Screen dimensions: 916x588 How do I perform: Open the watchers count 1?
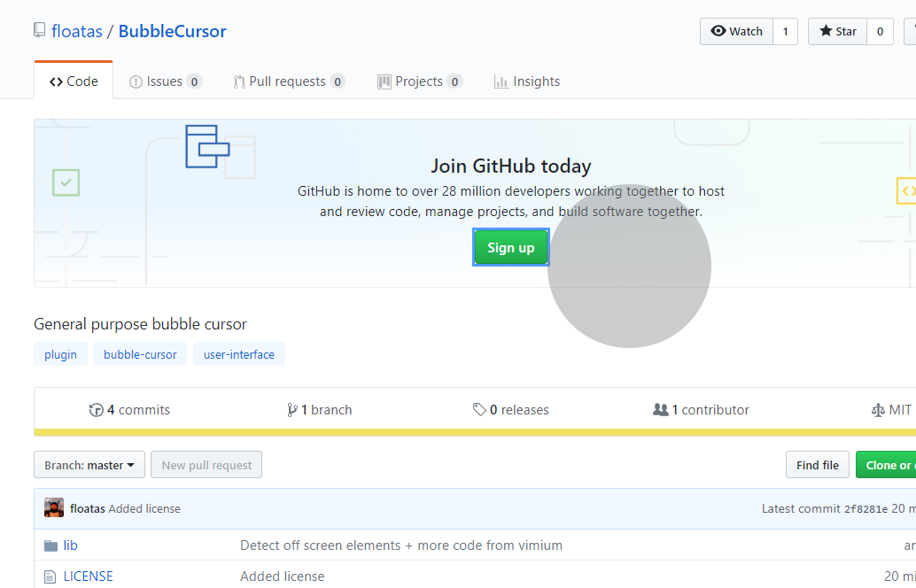[785, 32]
